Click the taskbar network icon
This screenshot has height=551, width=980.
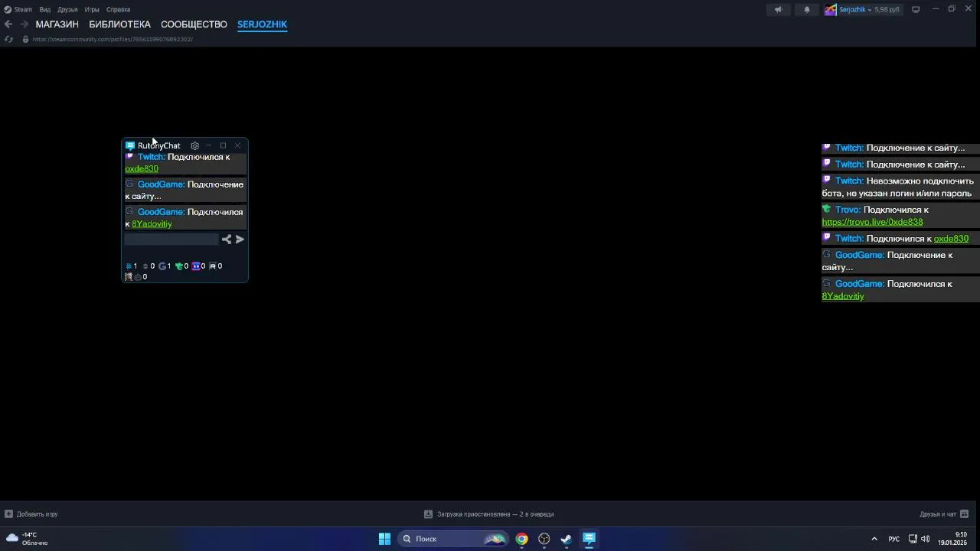913,539
